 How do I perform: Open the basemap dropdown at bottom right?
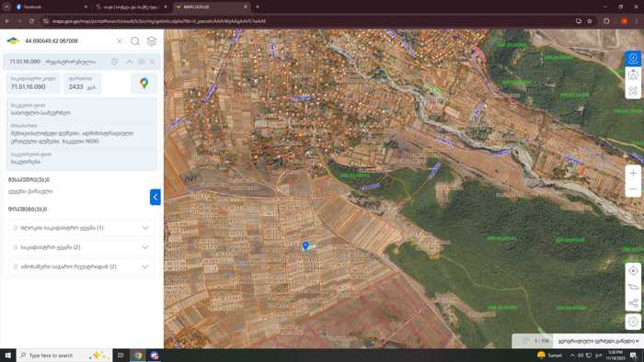[x=598, y=341]
